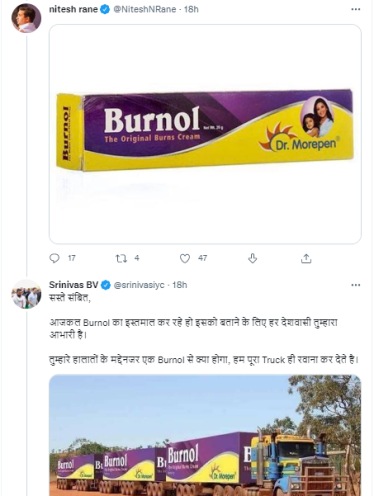Click the reply icon under nitesh rane's tweet
The image size is (374, 496).
point(54,258)
